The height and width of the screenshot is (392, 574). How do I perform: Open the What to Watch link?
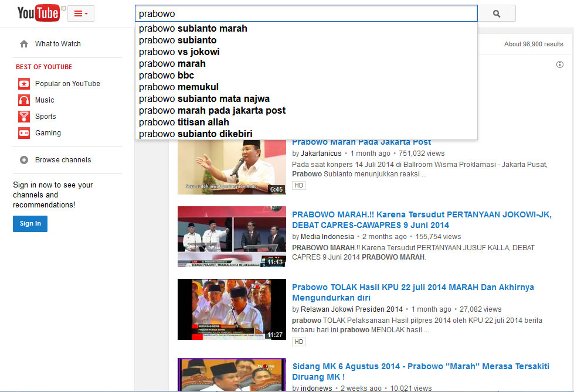click(x=58, y=44)
